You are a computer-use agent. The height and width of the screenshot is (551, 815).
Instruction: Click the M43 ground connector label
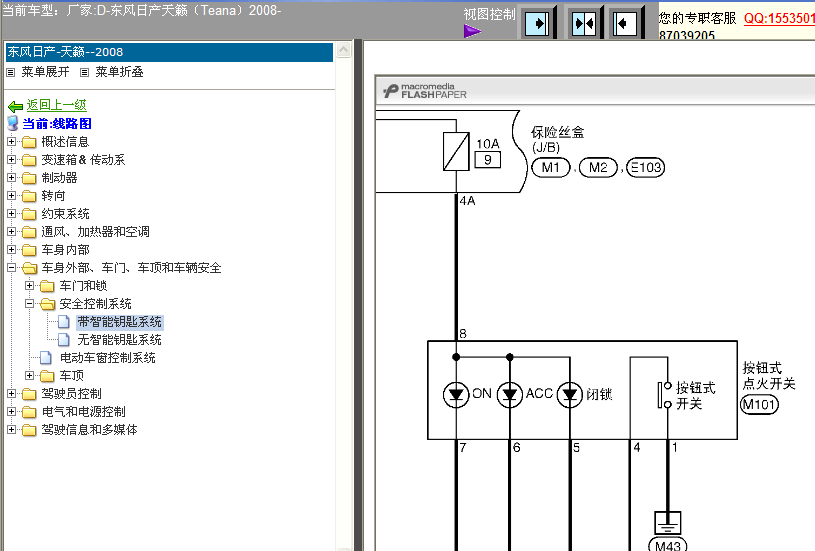pos(668,546)
